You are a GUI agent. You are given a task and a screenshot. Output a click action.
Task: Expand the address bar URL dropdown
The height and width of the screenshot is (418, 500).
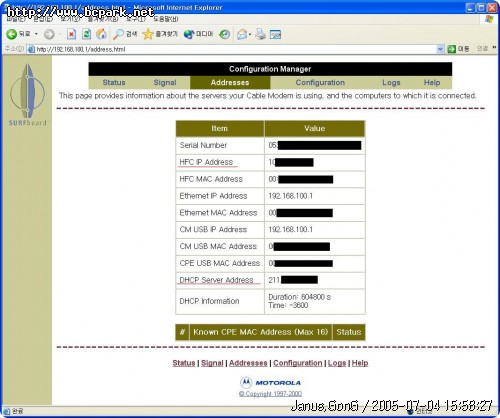point(440,49)
